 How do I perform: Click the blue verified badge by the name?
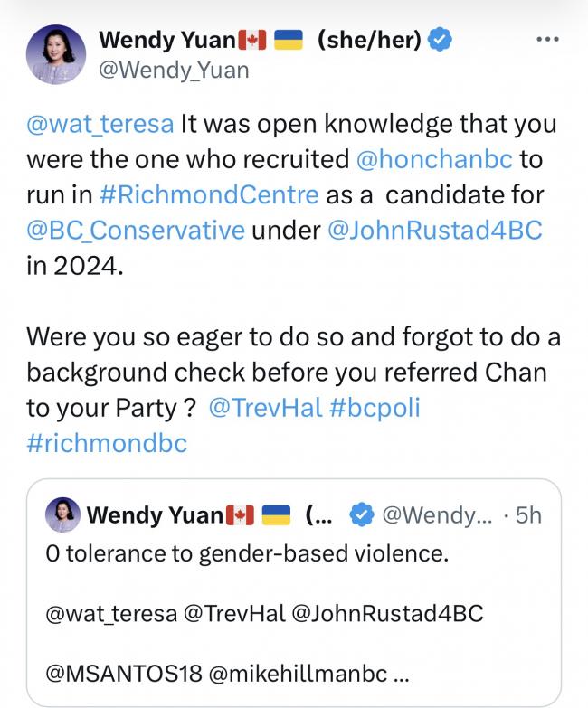441,40
